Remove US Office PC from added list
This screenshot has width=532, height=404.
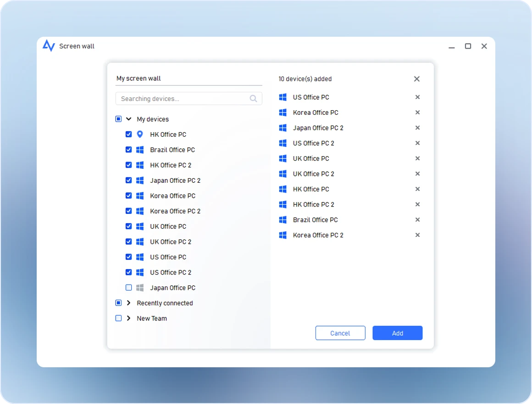click(x=417, y=97)
